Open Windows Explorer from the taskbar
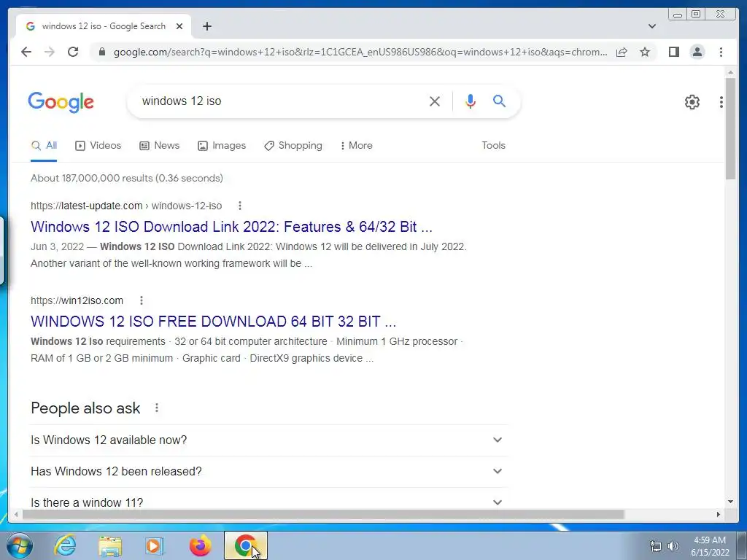This screenshot has height=560, width=747. point(110,545)
